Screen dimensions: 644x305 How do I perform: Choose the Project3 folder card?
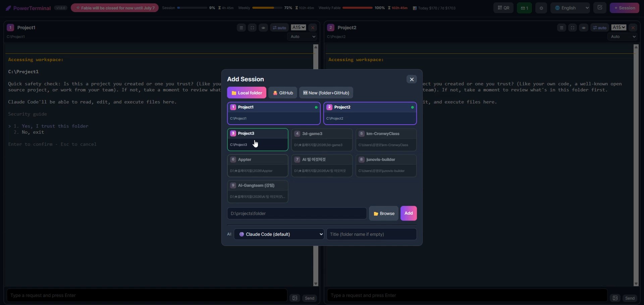(x=258, y=139)
